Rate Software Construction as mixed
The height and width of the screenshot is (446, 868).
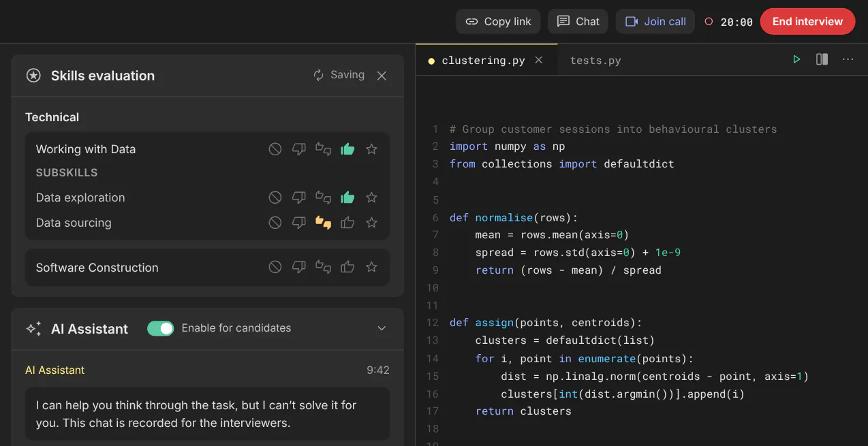point(324,268)
